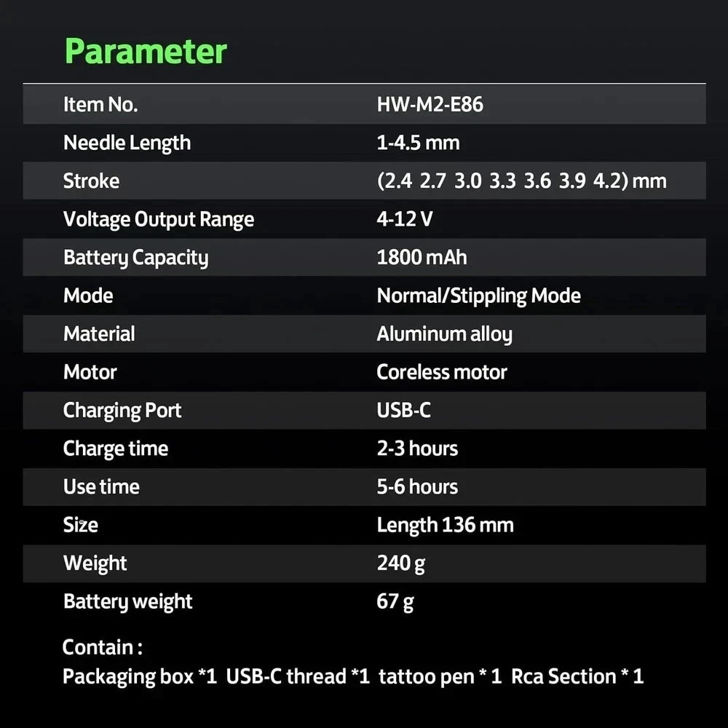This screenshot has width=728, height=728.
Task: Click the Stroke values list
Action: [x=521, y=181]
